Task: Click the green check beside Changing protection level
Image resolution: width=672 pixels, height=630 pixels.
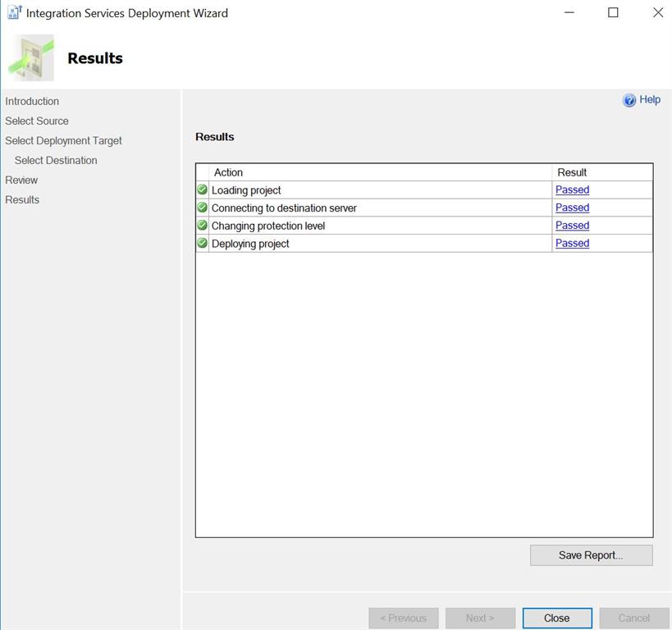Action: pyautogui.click(x=201, y=225)
